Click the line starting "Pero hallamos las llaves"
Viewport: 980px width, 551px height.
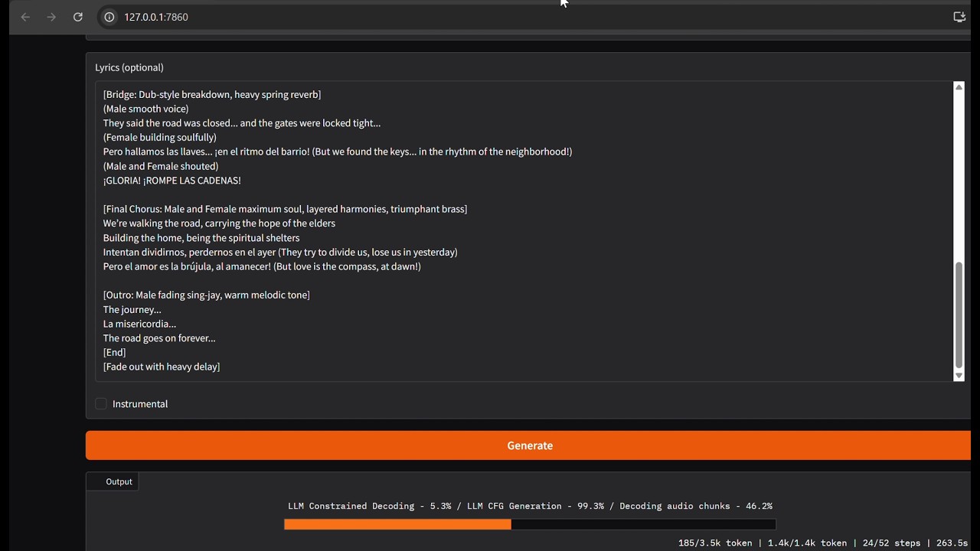[338, 152]
